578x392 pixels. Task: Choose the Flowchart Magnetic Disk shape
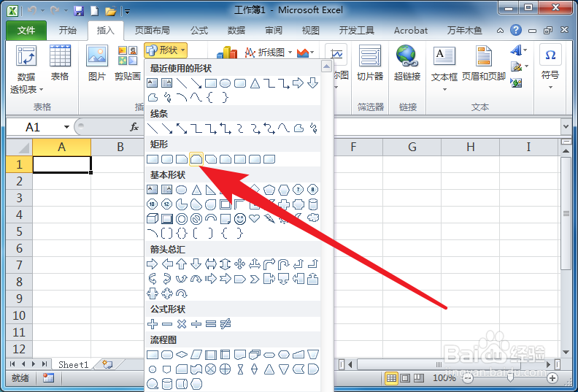[x=167, y=383]
